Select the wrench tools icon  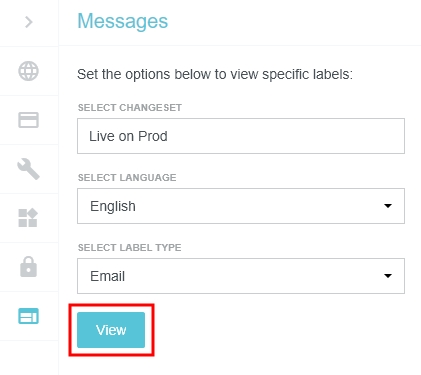(28, 169)
